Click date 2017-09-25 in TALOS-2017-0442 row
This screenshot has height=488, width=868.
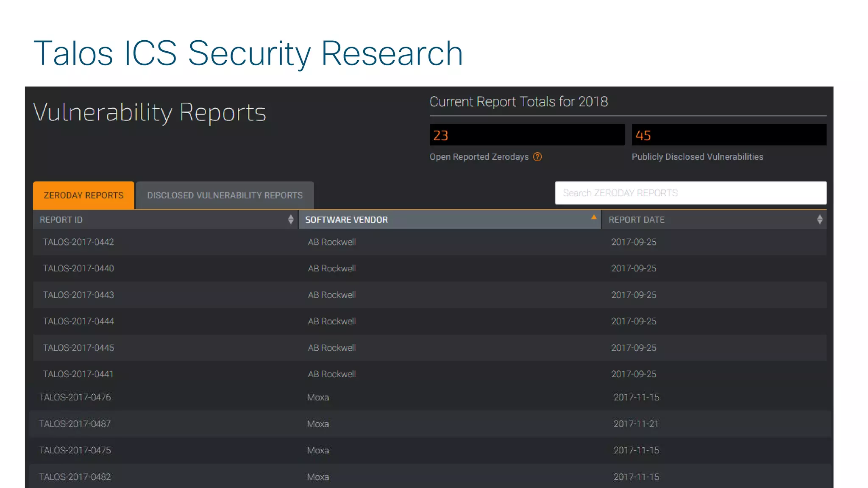(634, 242)
